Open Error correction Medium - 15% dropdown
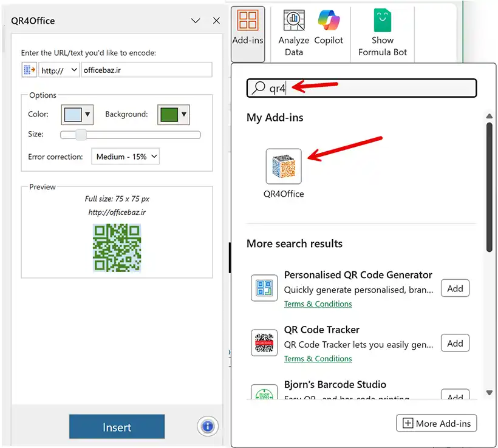This screenshot has height=448, width=498. (x=126, y=157)
